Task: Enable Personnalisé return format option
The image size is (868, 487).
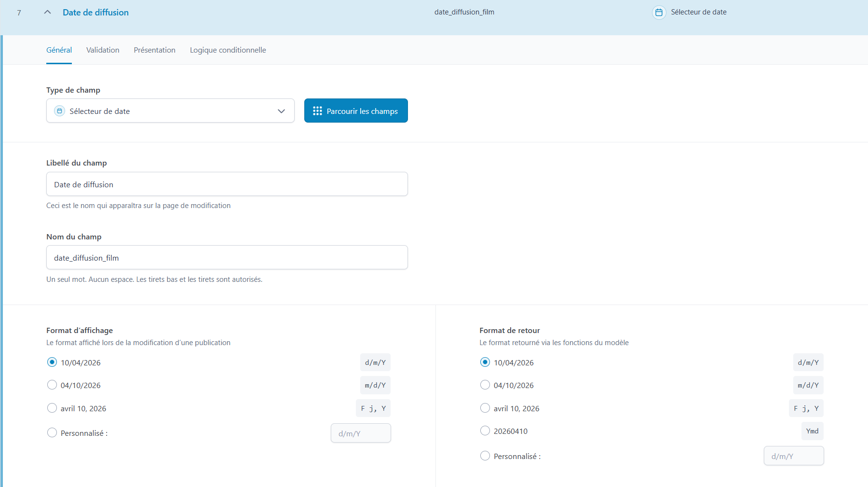Action: tap(485, 456)
